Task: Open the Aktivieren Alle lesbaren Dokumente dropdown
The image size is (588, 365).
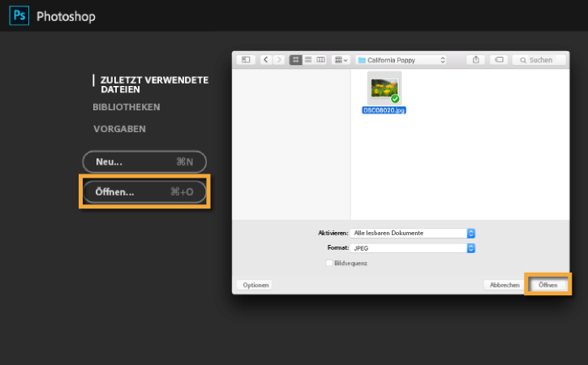Action: pos(413,233)
